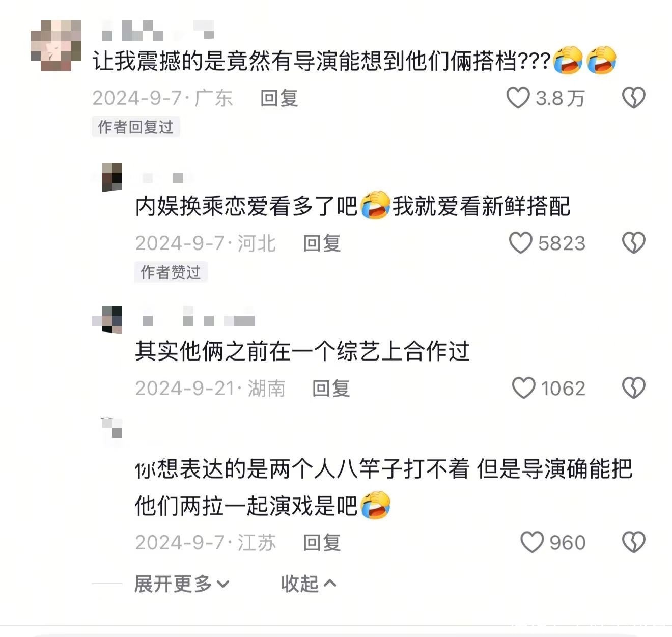Click the 作者回复过 tag

point(136,127)
